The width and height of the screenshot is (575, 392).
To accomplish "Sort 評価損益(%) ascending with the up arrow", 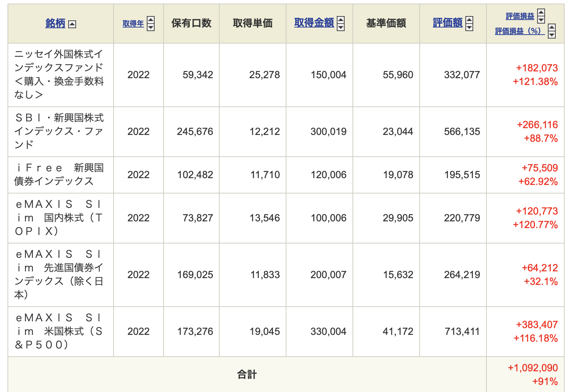I will (x=552, y=27).
